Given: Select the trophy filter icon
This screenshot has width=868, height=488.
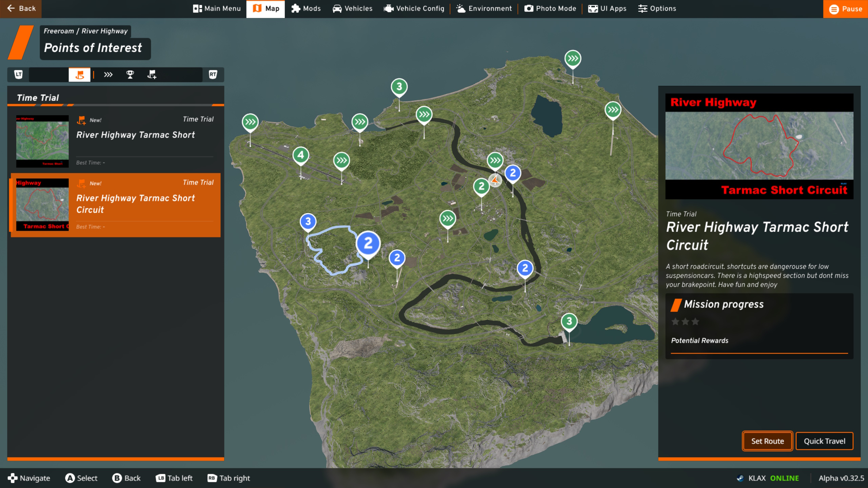Looking at the screenshot, I should (x=130, y=75).
